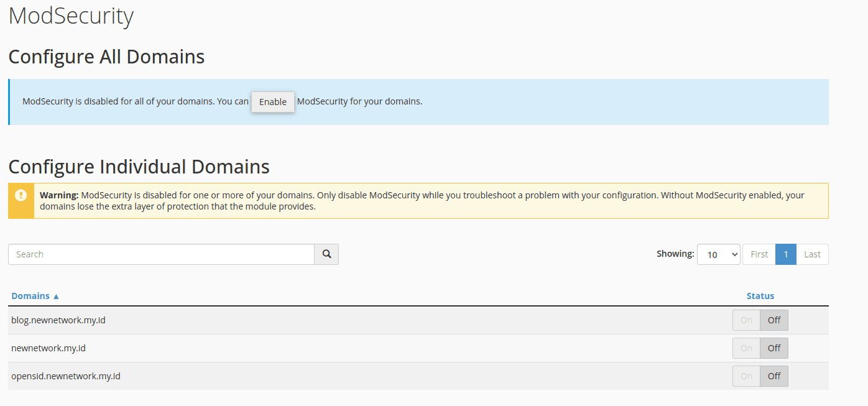Turn ModSecurity On for newnetwork.my.id
The image size is (868, 406).
click(x=746, y=348)
